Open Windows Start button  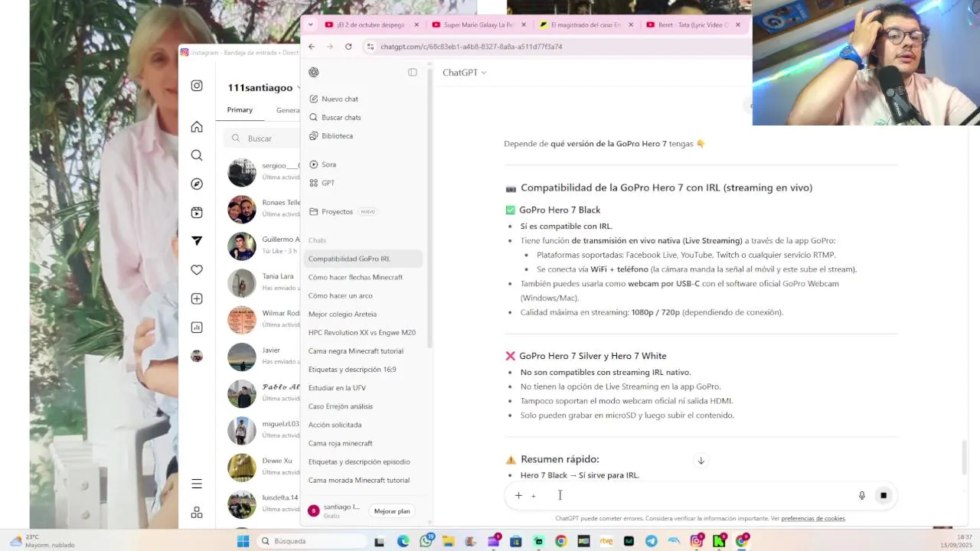(x=243, y=541)
